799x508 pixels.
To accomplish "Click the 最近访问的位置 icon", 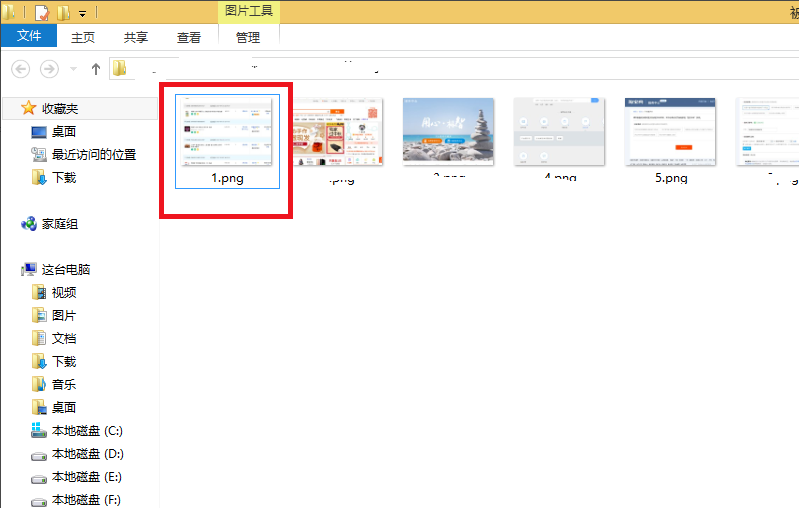I will 39,154.
